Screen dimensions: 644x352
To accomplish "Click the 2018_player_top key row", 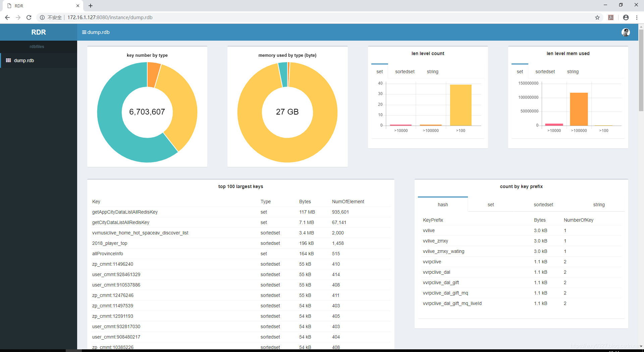I will [241, 243].
